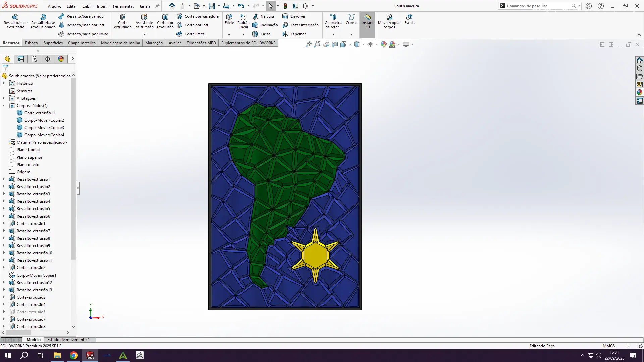Select Corte limite tool
This screenshot has height=362, width=644.
[x=191, y=34]
